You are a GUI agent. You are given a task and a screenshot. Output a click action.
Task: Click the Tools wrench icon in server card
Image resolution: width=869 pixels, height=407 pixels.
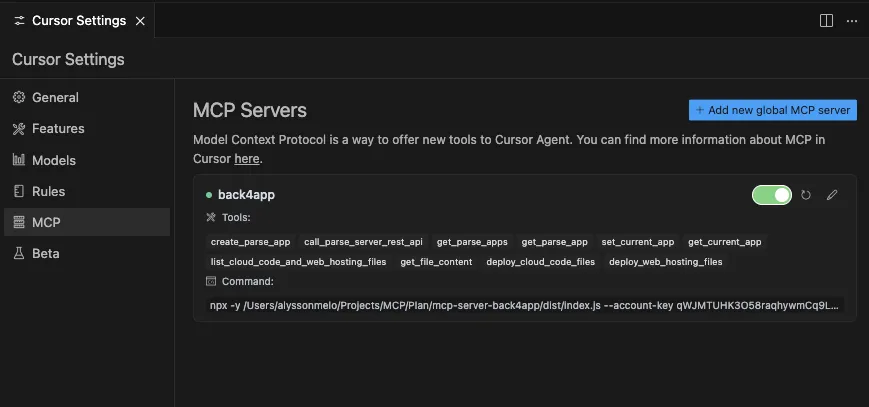click(211, 217)
